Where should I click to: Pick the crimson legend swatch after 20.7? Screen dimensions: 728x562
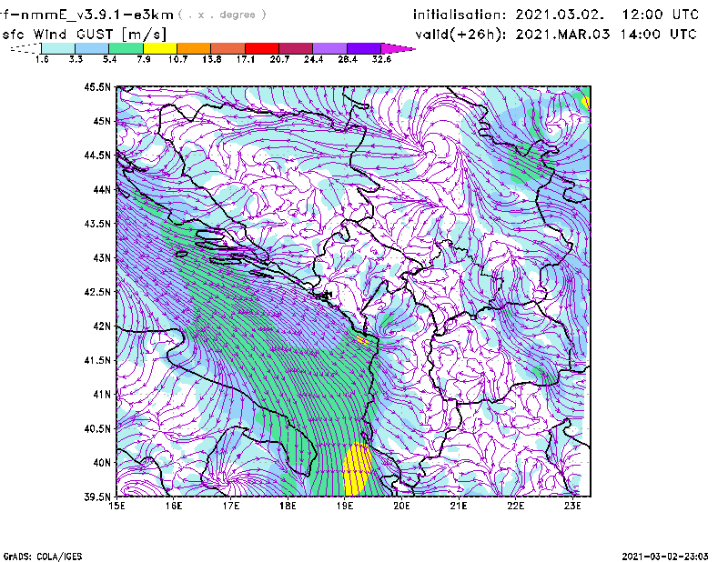pyautogui.click(x=297, y=48)
